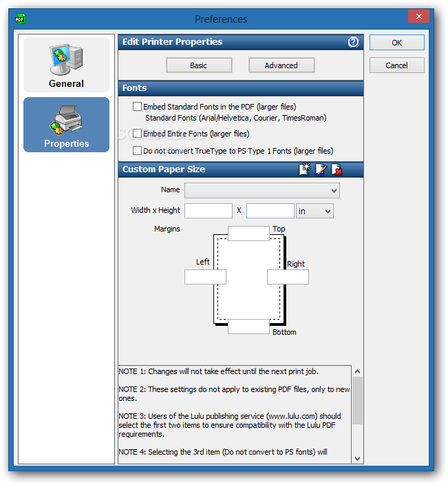Expand the paper size Name dropdown
448x485 pixels.
pos(262,191)
